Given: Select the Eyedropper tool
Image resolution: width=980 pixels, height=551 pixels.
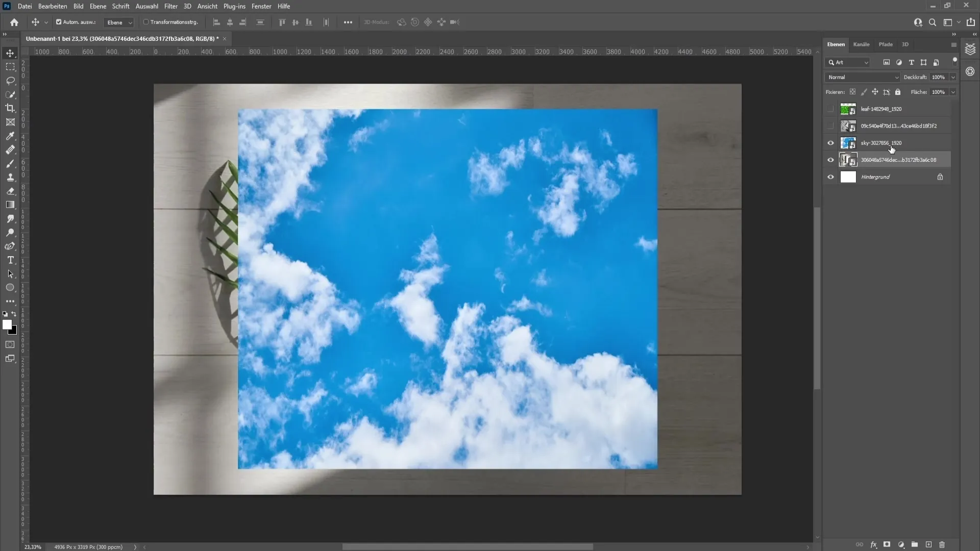Looking at the screenshot, I should tap(10, 136).
